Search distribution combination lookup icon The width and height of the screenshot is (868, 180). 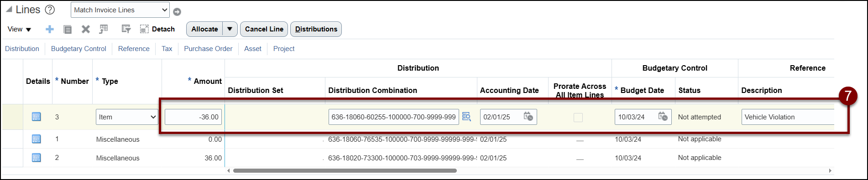(x=466, y=117)
